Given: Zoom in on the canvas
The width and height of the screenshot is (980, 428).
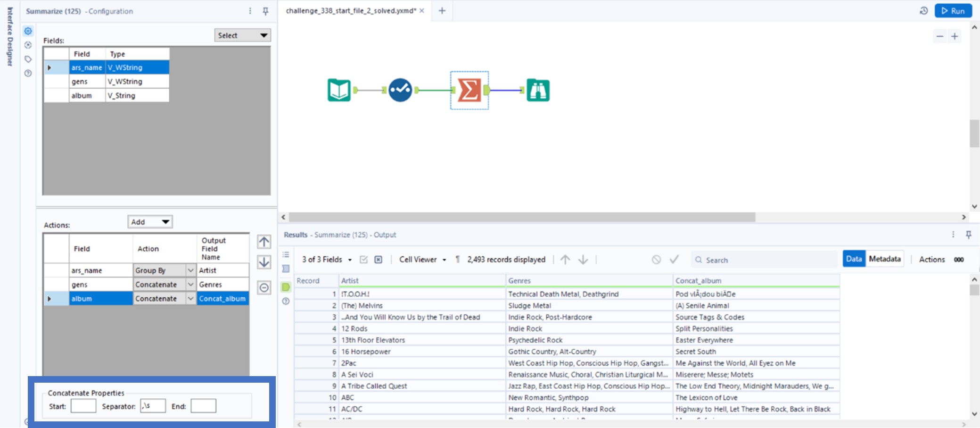Looking at the screenshot, I should pyautogui.click(x=955, y=36).
